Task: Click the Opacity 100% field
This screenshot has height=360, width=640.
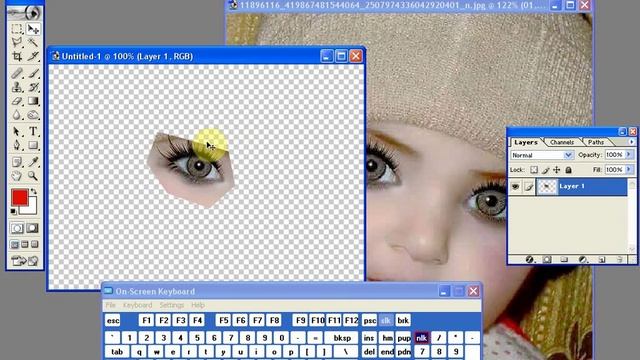Action: tap(614, 155)
